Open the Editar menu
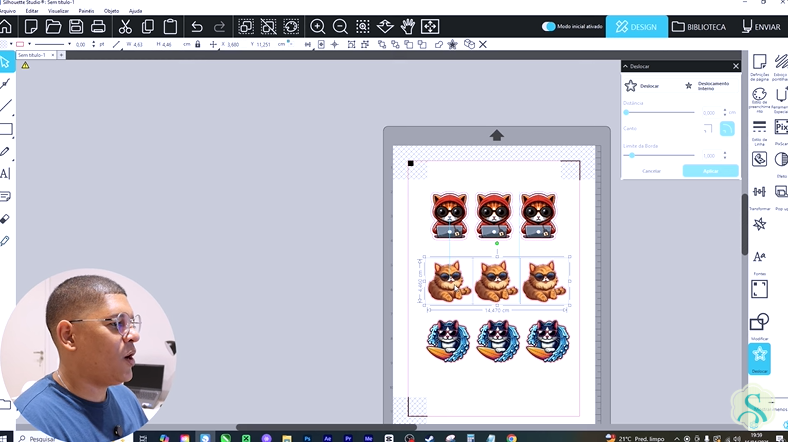 pyautogui.click(x=32, y=11)
